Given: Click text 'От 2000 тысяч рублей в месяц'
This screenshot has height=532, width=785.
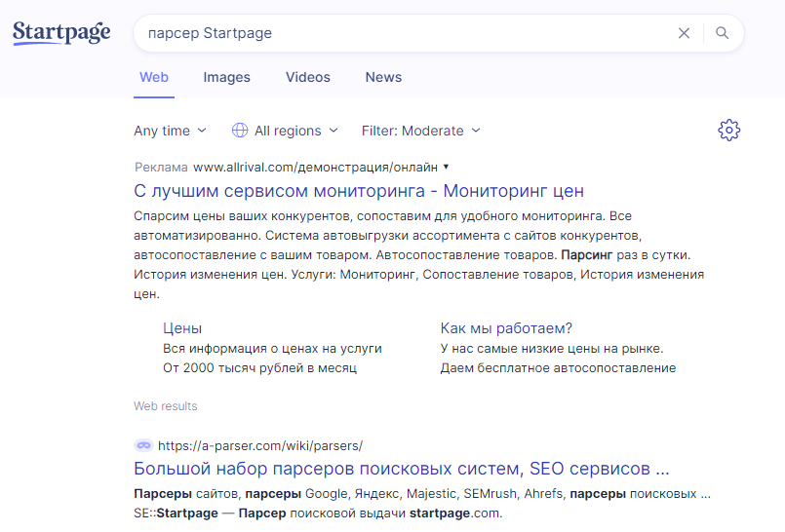Looking at the screenshot, I should click(x=259, y=368).
